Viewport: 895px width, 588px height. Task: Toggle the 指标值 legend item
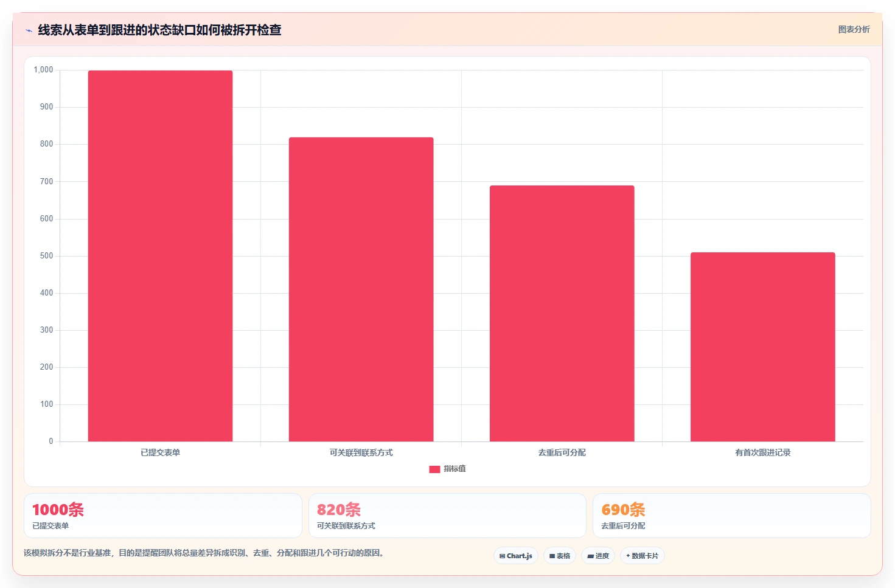pos(447,469)
